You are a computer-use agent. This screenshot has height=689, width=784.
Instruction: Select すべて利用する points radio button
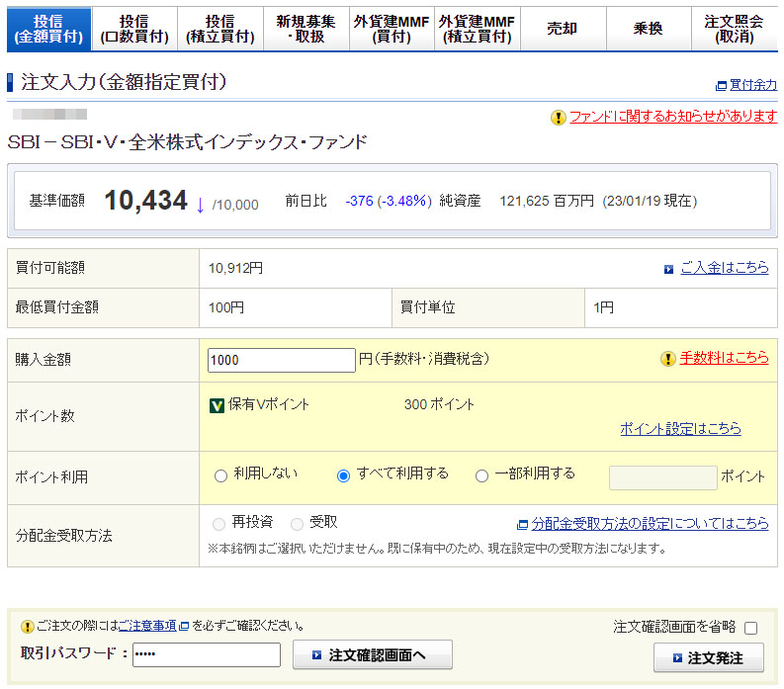click(344, 475)
